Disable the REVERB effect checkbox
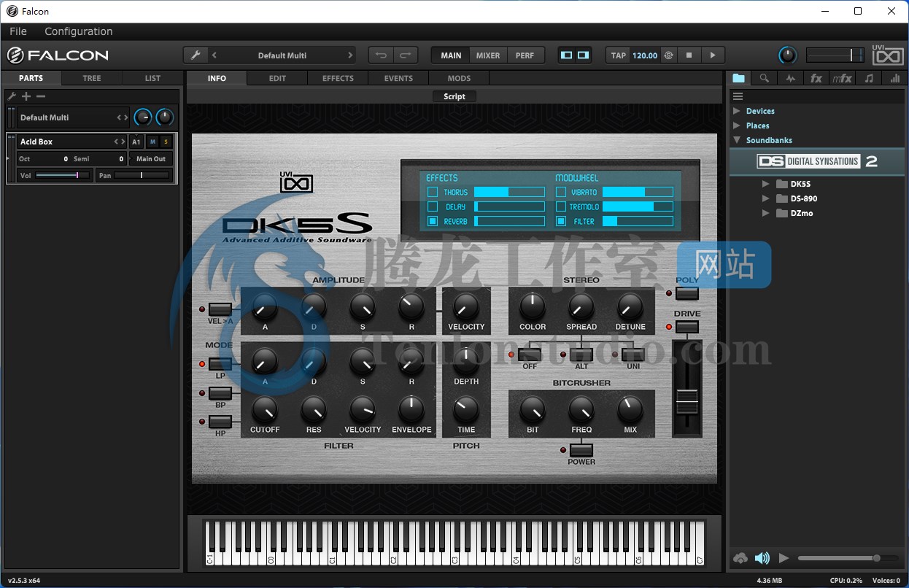909x588 pixels. tap(433, 221)
